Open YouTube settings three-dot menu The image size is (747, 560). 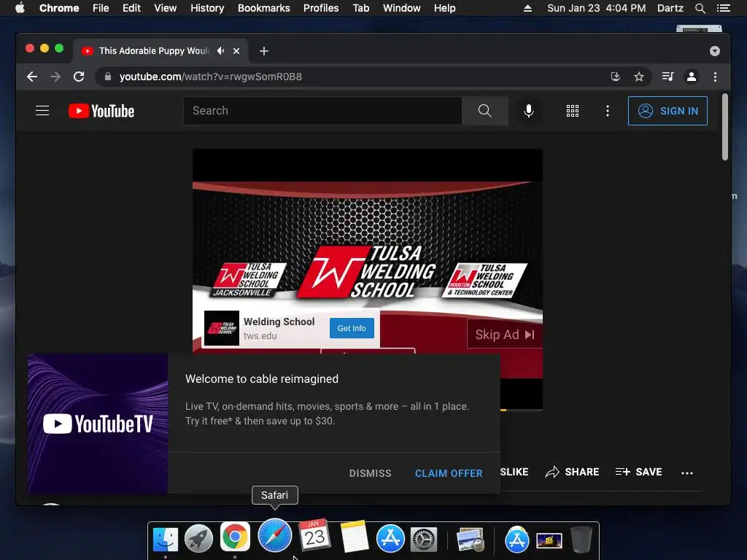click(x=607, y=111)
